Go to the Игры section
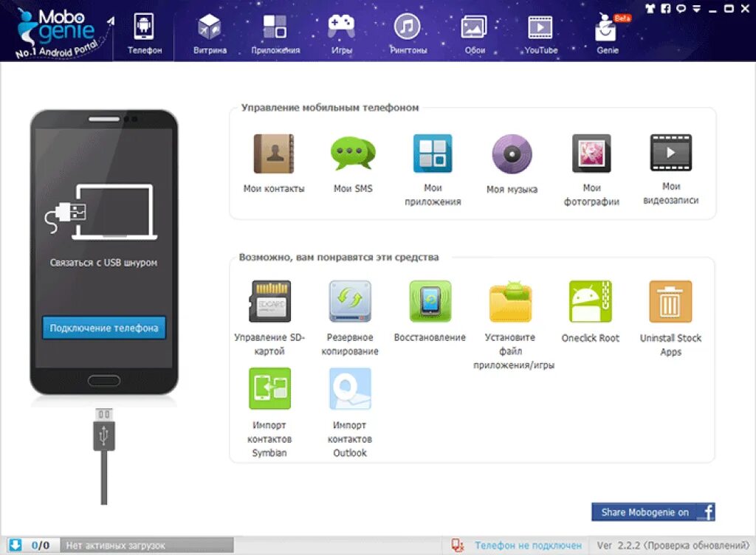The width and height of the screenshot is (756, 555). [341, 32]
